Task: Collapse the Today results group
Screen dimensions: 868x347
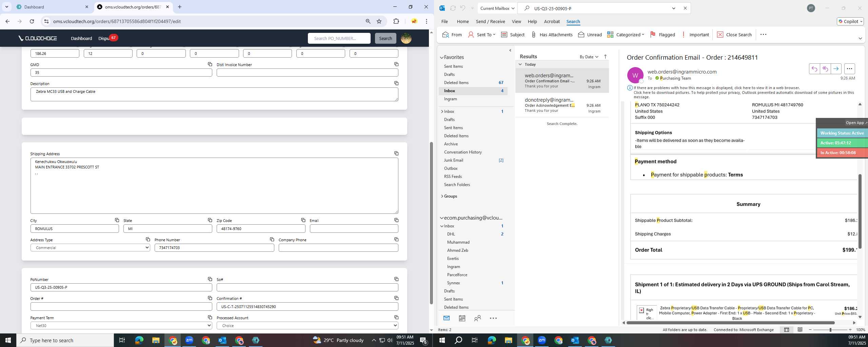Action: (x=520, y=64)
